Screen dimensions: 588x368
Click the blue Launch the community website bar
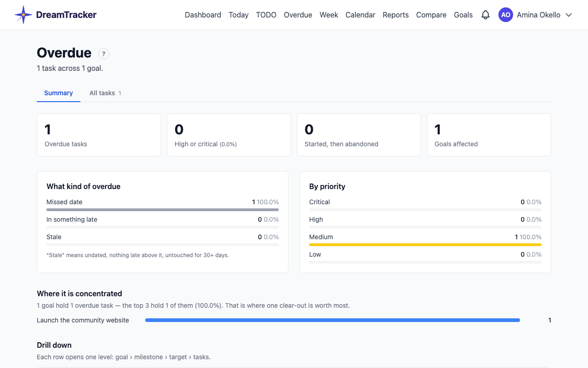(x=333, y=320)
